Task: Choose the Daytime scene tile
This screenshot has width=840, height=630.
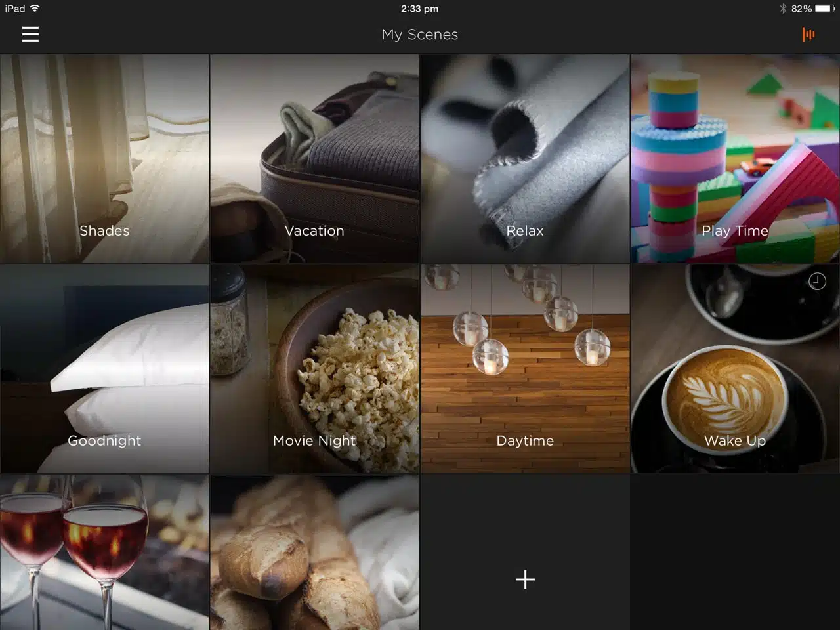Action: (525, 369)
